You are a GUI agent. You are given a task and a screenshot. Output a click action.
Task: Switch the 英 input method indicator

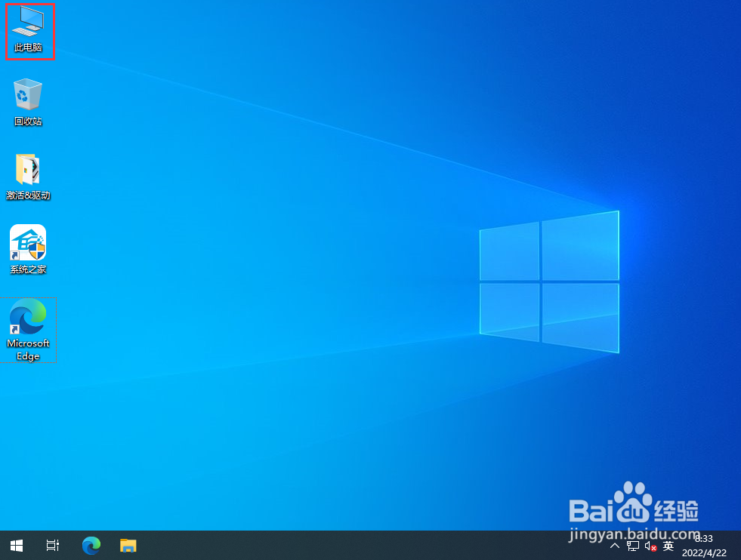click(x=668, y=546)
